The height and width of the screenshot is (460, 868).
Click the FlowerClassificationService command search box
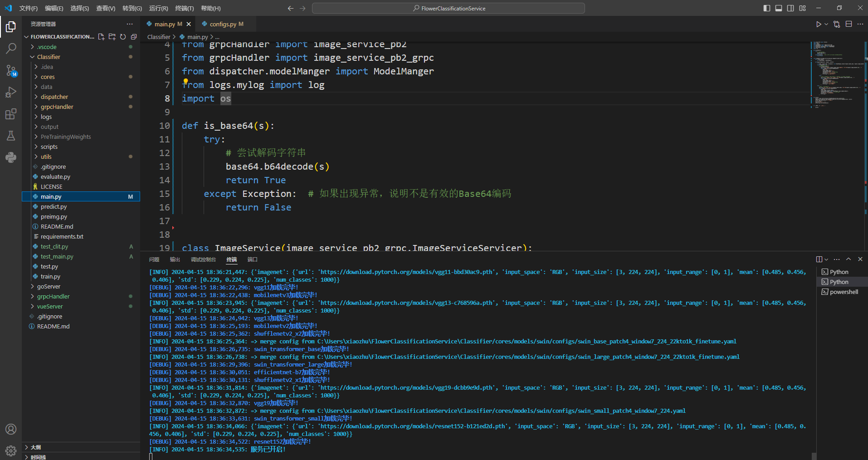[x=449, y=8]
